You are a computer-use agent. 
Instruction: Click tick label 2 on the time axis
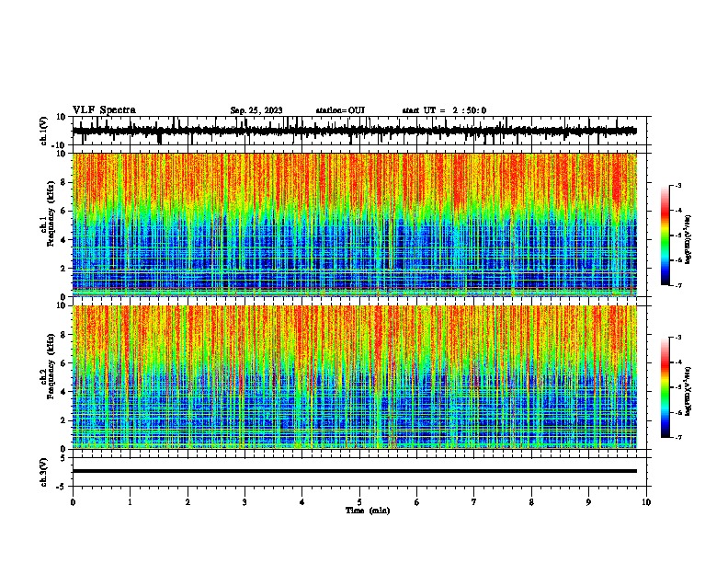188,502
